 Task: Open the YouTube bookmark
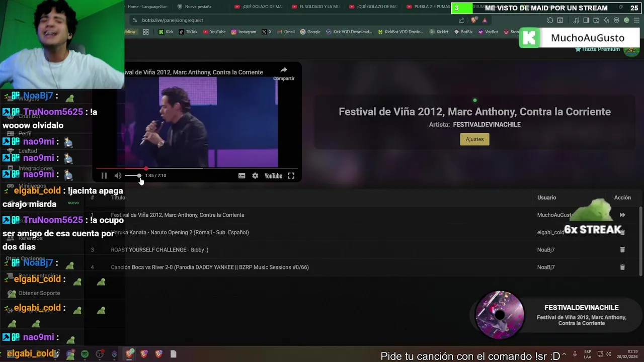pyautogui.click(x=214, y=32)
